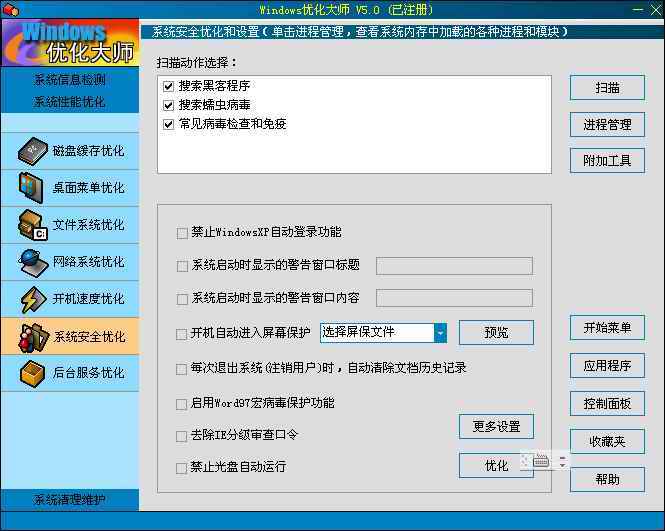Click the 优化 button
This screenshot has width=665, height=531.
[x=496, y=466]
